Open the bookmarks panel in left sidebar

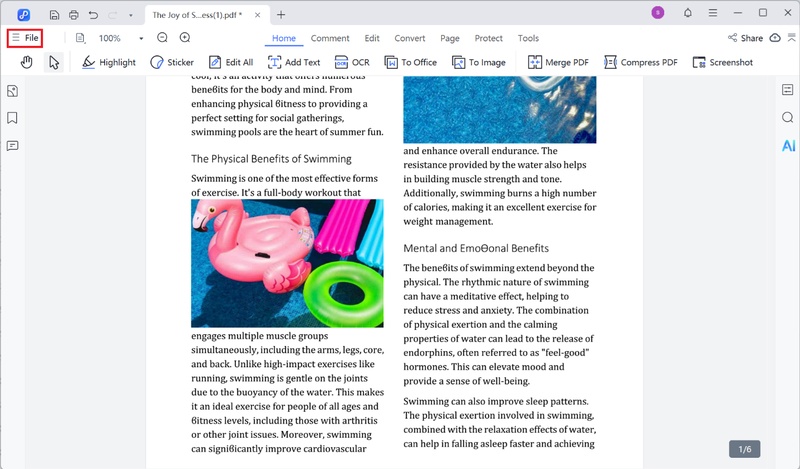(x=13, y=118)
